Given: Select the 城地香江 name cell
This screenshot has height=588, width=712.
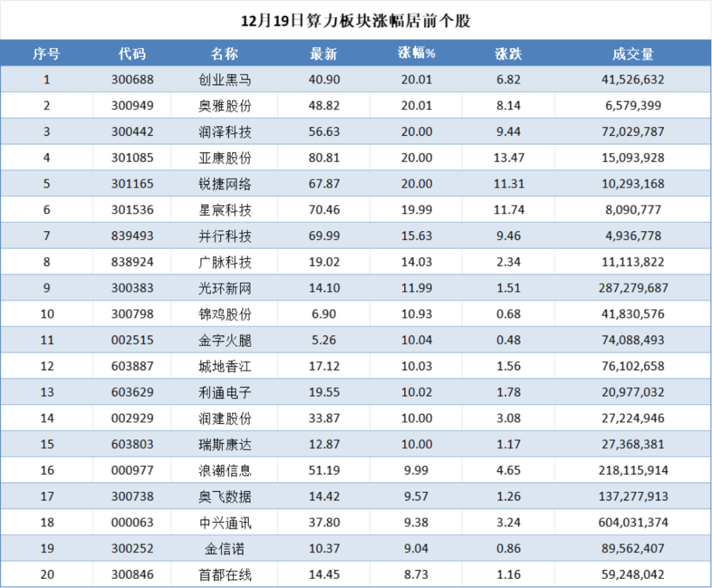Looking at the screenshot, I should click(x=225, y=367).
